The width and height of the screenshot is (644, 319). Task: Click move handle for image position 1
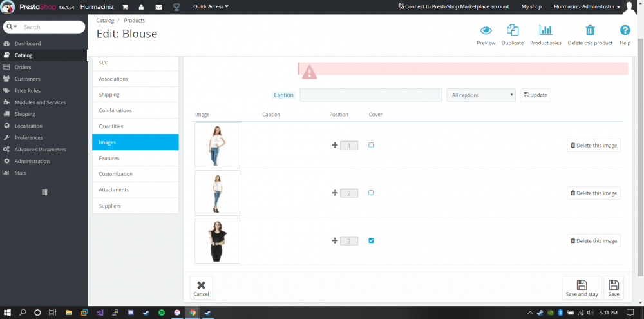point(335,145)
